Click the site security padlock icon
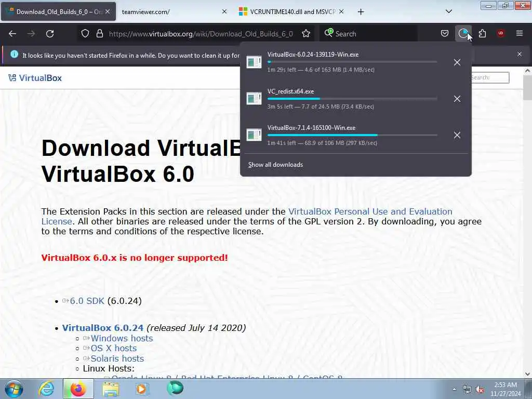The height and width of the screenshot is (399, 532). click(99, 34)
